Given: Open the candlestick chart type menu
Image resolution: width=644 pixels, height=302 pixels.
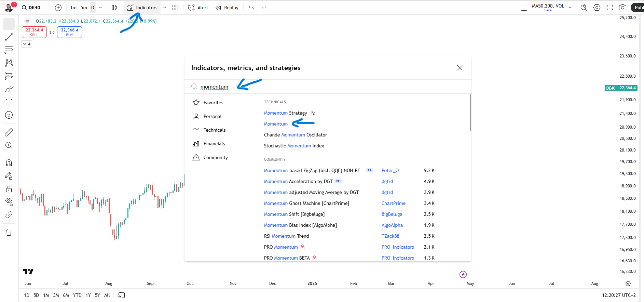Looking at the screenshot, I should (114, 8).
